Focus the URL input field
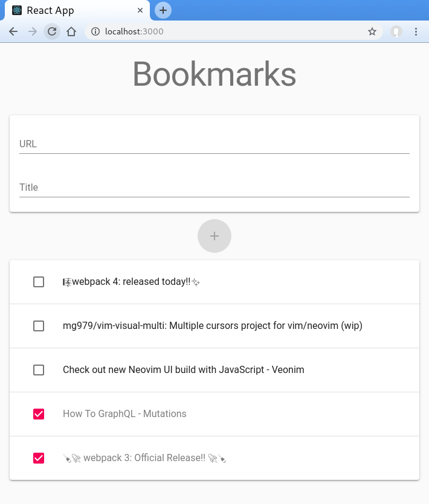 tap(214, 144)
